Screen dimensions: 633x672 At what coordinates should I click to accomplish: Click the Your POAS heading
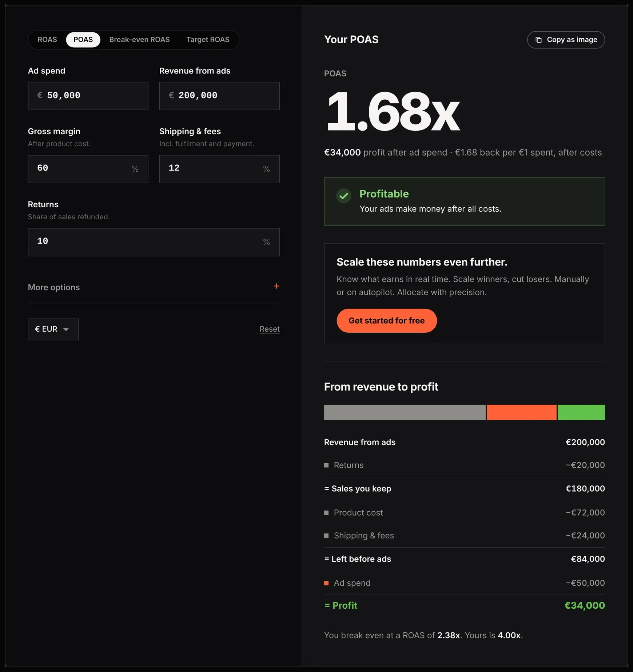(351, 40)
